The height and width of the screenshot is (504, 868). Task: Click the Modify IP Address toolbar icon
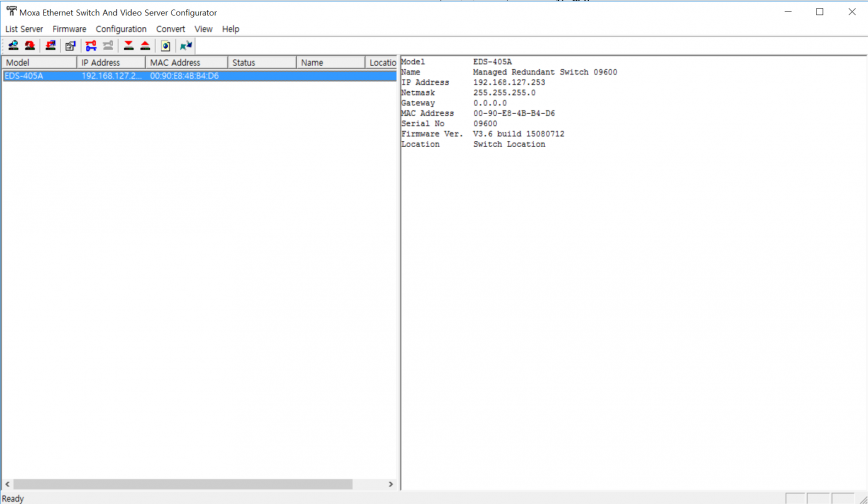(x=70, y=45)
